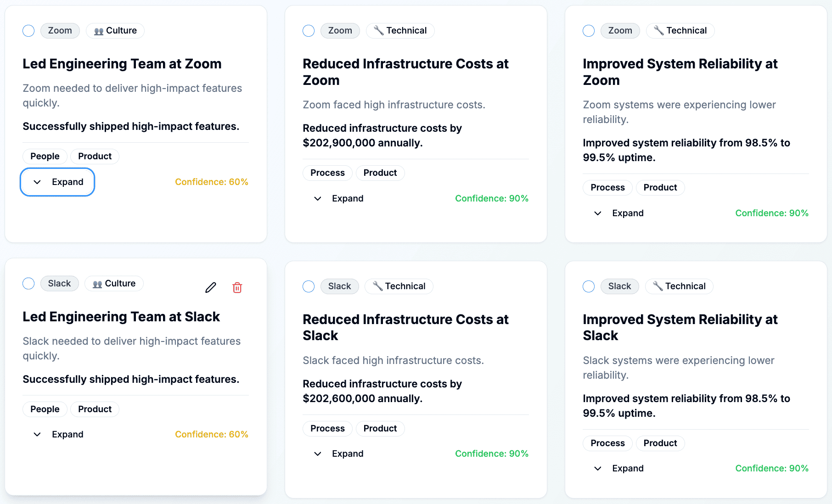Viewport: 832px width, 504px height.
Task: Click 'Zoom faced high infrastructure costs.' description
Action: 394,105
